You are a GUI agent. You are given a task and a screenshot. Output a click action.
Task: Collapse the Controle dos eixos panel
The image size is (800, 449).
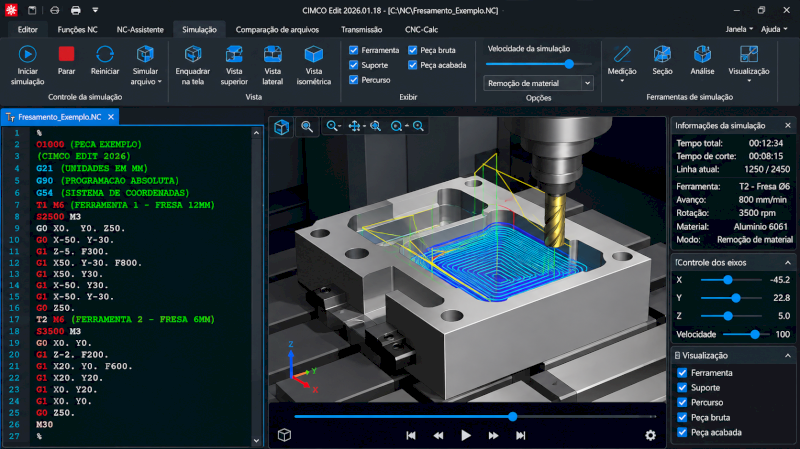tap(788, 263)
